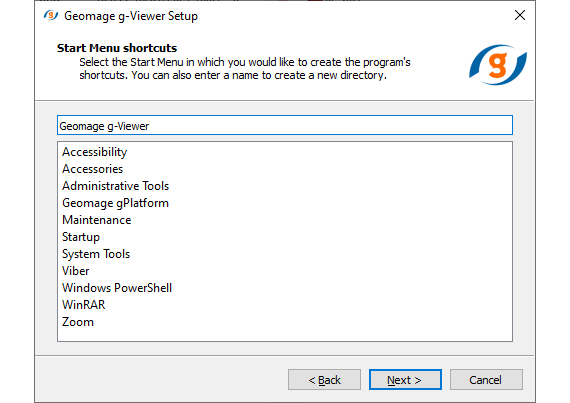Select Windows PowerShell folder entry
Screen dimensions: 570x403
pos(117,288)
